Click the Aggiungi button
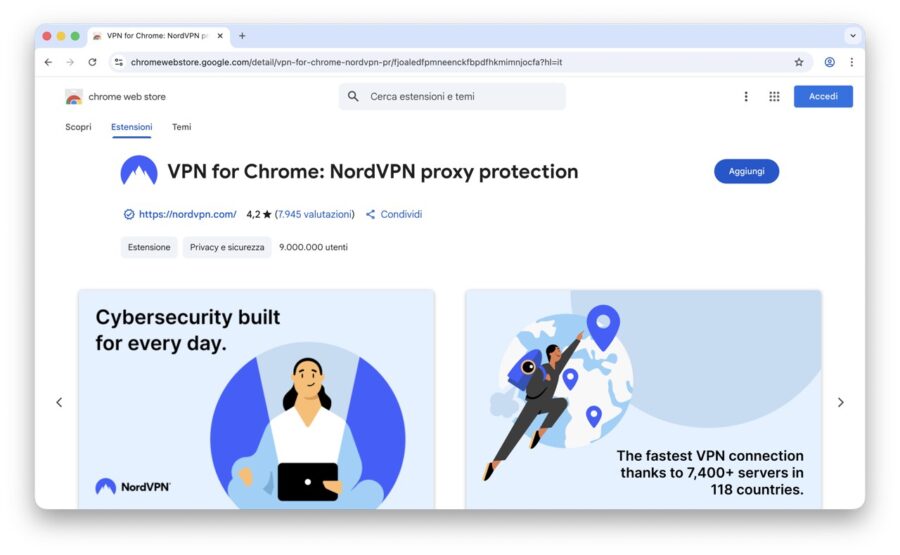This screenshot has width=900, height=555. 746,171
